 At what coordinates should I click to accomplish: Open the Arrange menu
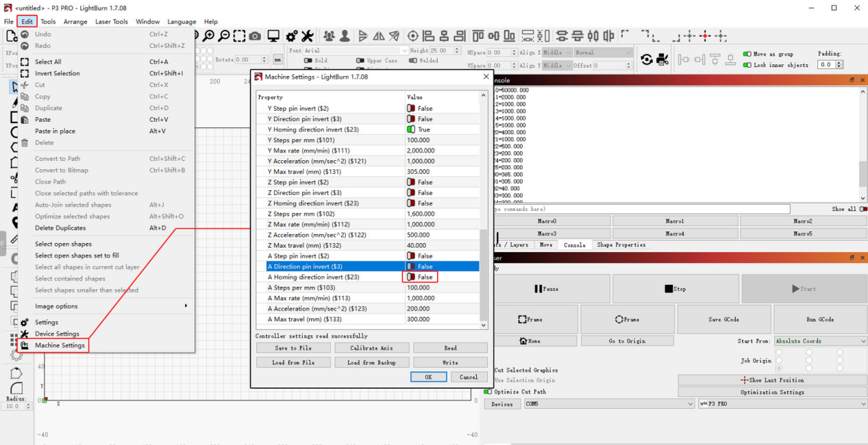point(75,22)
